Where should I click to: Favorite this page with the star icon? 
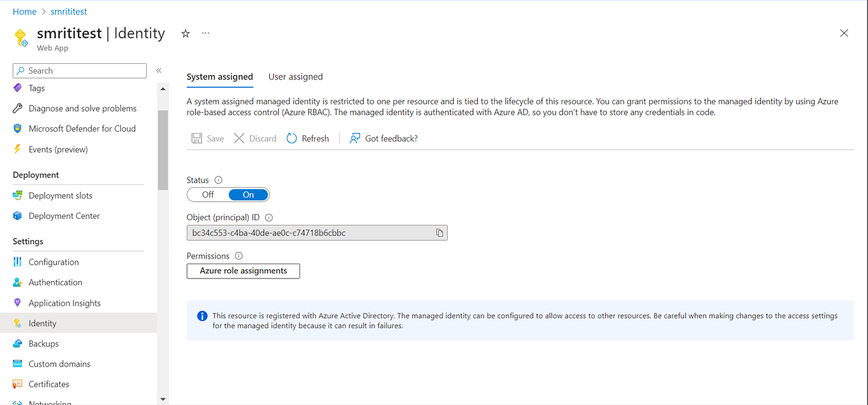[x=185, y=33]
